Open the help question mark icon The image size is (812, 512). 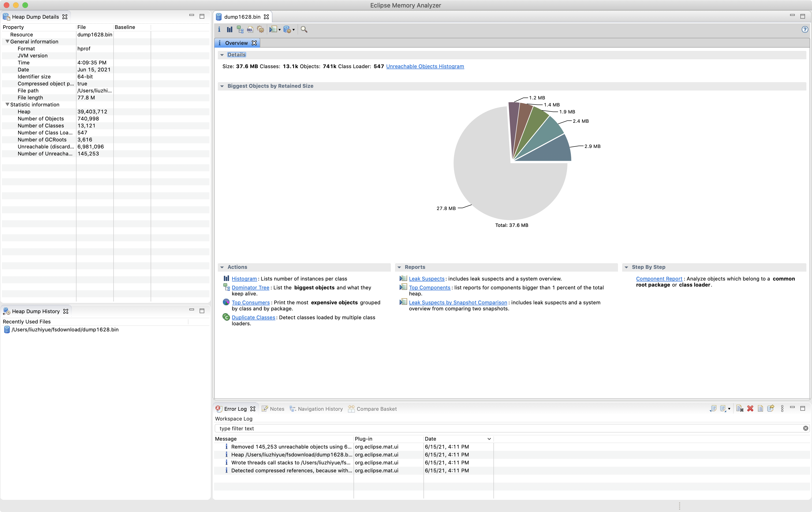click(805, 29)
